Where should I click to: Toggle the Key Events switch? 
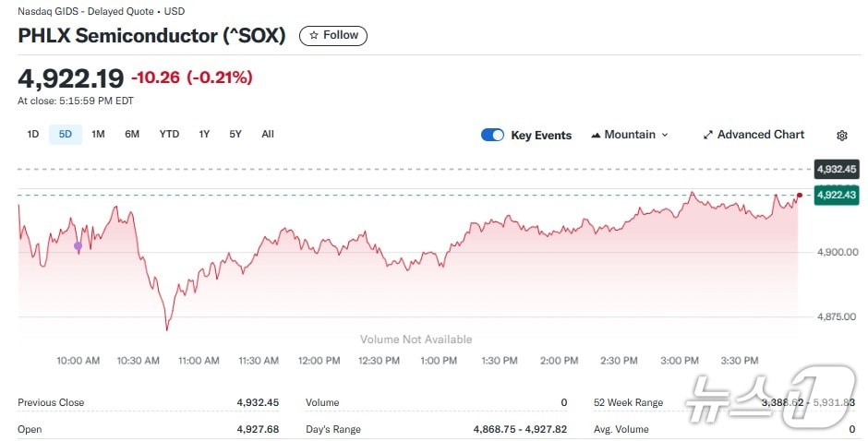(x=493, y=135)
